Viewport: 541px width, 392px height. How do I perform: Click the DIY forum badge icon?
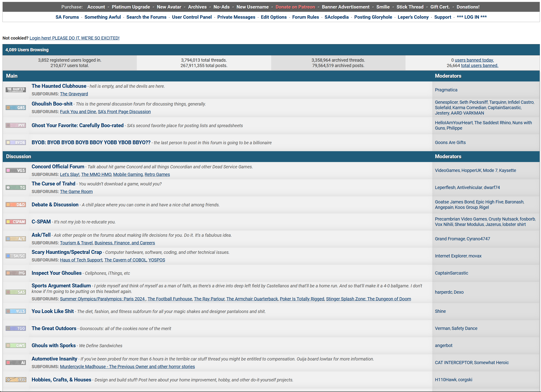click(x=16, y=380)
